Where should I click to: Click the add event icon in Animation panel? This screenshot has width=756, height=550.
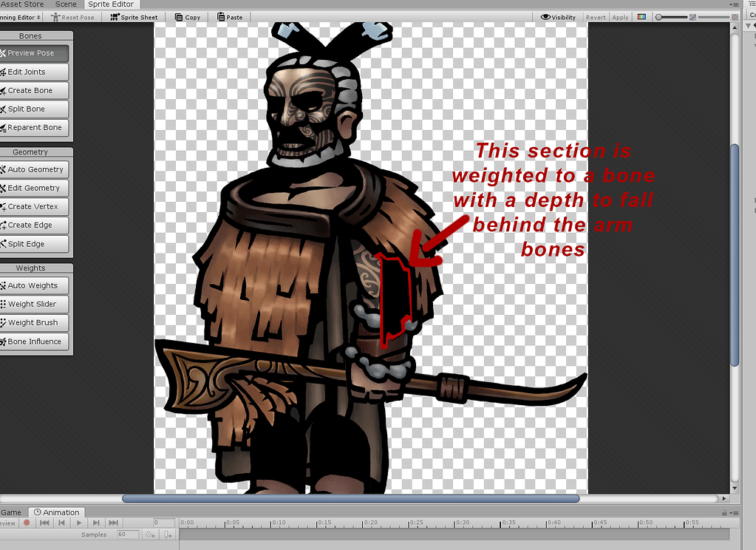coord(168,534)
